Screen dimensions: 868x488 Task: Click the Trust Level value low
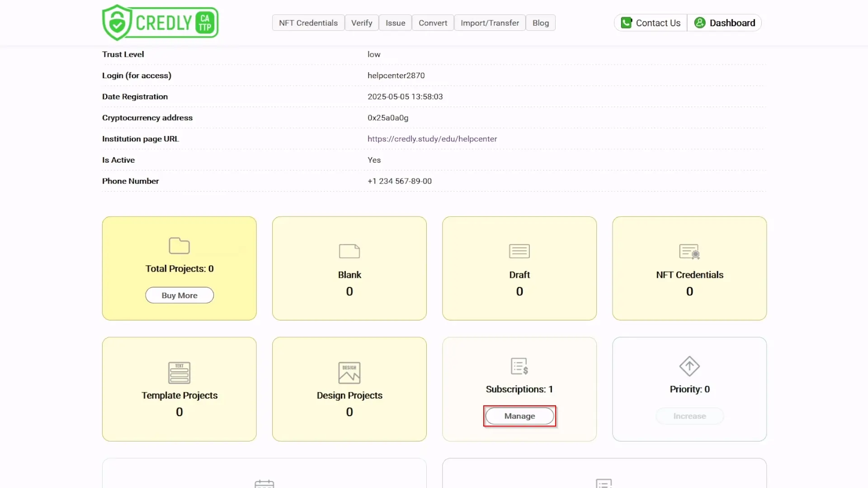(374, 54)
